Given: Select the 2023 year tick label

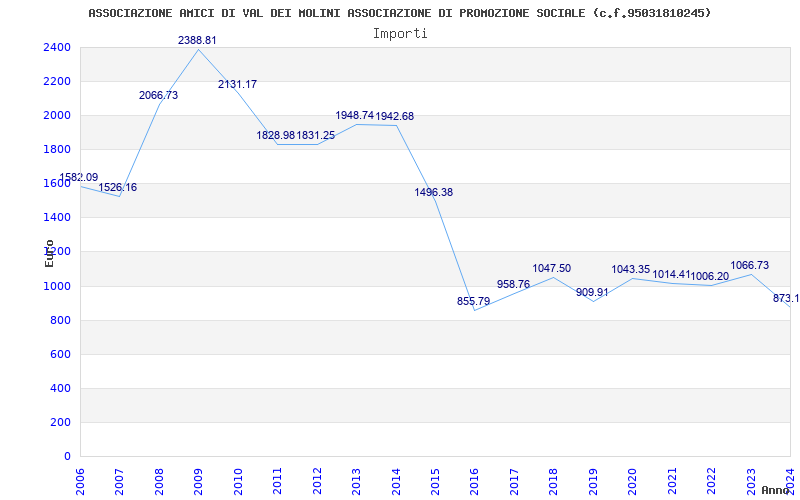Looking at the screenshot, I should [751, 481].
